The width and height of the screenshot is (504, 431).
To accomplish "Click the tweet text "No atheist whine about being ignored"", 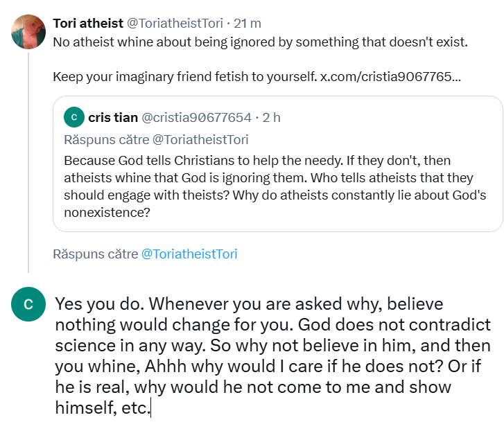I will pyautogui.click(x=261, y=42).
